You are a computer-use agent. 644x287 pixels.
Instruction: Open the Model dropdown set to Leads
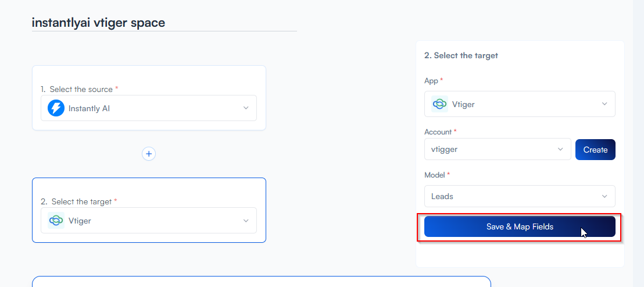click(519, 196)
